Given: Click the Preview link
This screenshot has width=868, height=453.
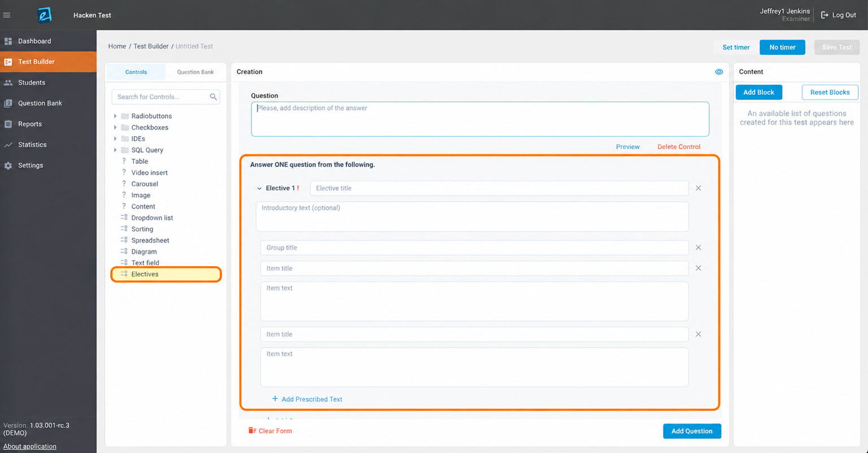Looking at the screenshot, I should [x=628, y=147].
